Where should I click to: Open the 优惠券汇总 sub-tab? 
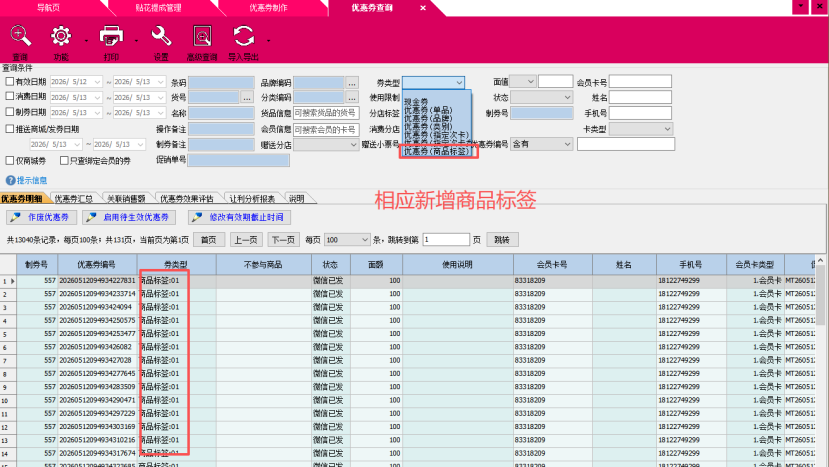point(73,199)
